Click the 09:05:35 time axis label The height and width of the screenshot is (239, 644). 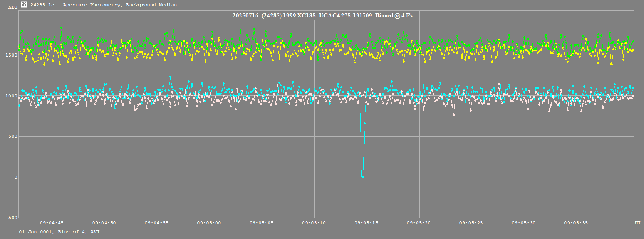point(576,223)
